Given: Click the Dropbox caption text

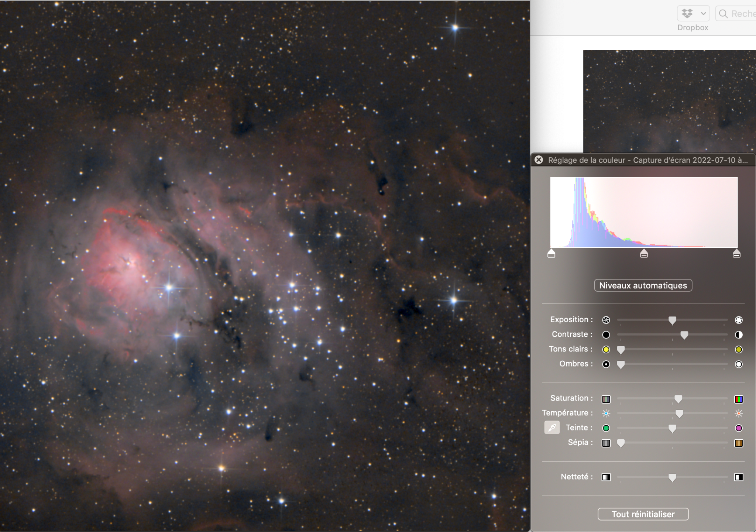Looking at the screenshot, I should coord(693,28).
